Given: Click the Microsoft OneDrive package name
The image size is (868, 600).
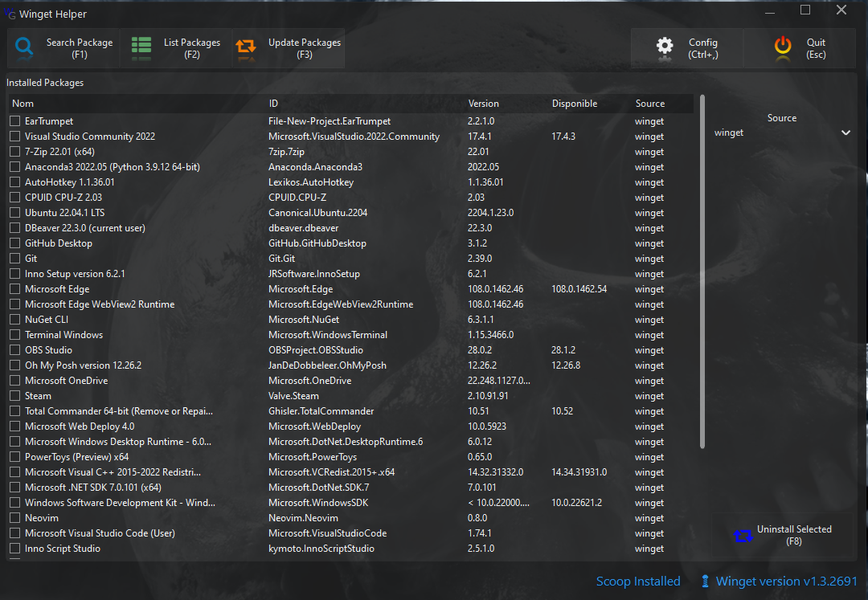Looking at the screenshot, I should [x=67, y=381].
